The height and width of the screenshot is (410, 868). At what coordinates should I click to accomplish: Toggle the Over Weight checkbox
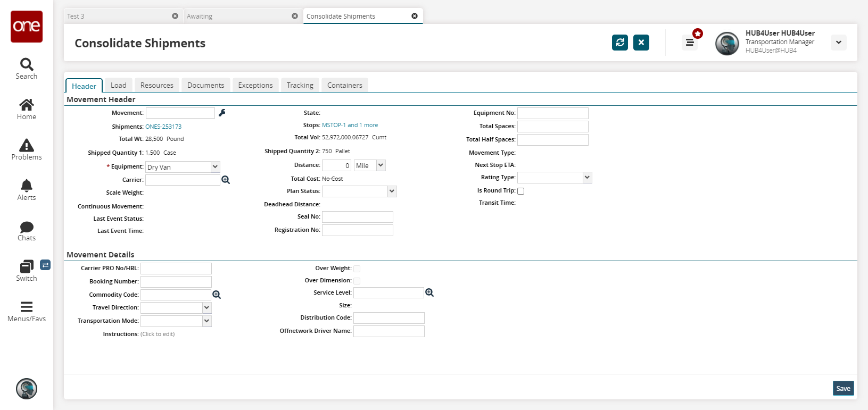[357, 269]
